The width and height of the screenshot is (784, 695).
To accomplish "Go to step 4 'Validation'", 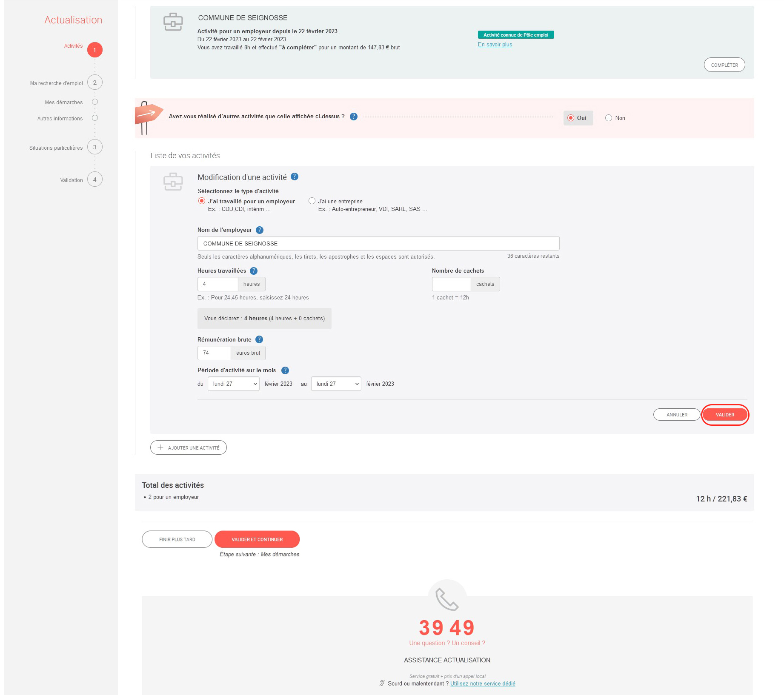I will coord(95,179).
